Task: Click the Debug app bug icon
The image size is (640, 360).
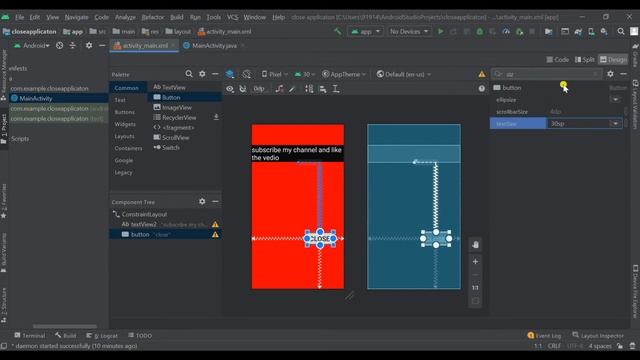Action: tap(480, 31)
